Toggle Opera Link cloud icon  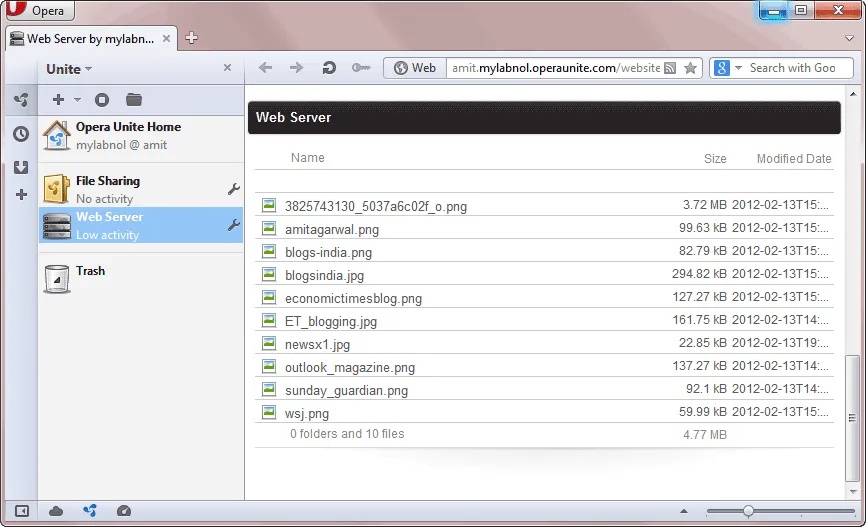pos(56,511)
